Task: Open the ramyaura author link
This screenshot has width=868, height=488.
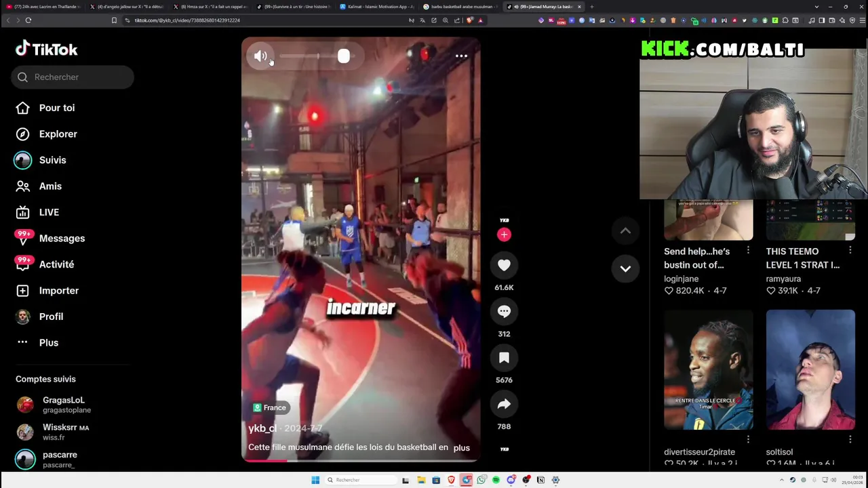Action: 783,279
